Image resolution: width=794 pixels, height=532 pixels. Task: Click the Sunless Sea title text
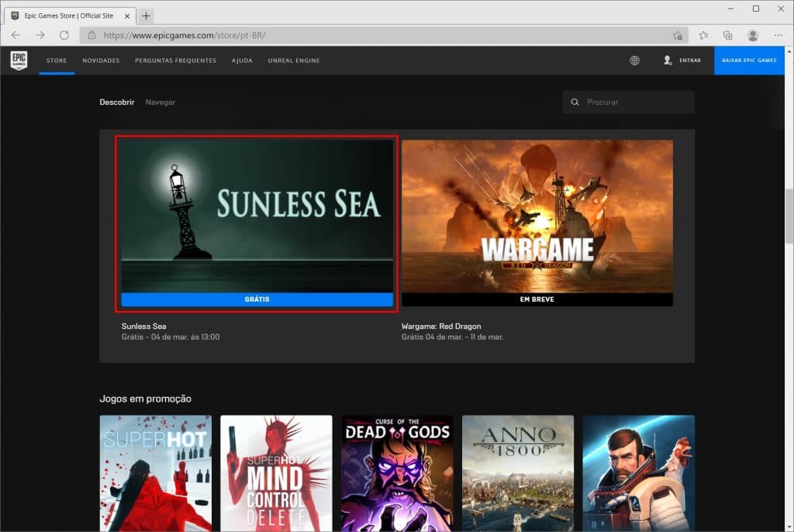(x=143, y=326)
